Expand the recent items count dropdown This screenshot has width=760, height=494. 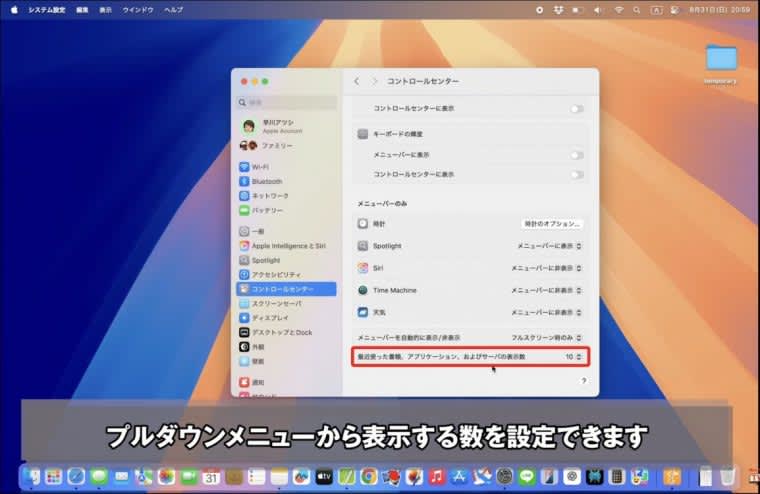click(574, 356)
